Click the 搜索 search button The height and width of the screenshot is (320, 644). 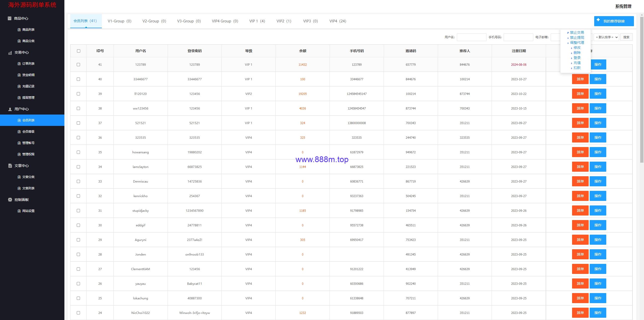626,37
